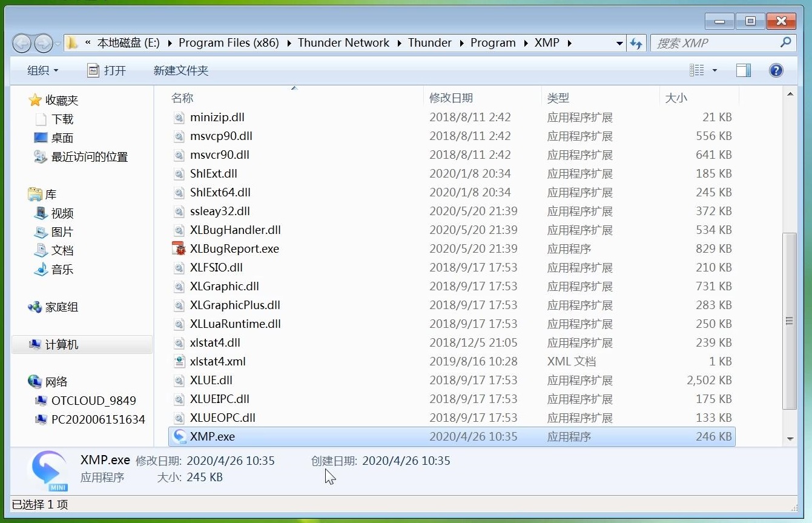
Task: Select the ssleay32.dll file icon
Action: (179, 212)
